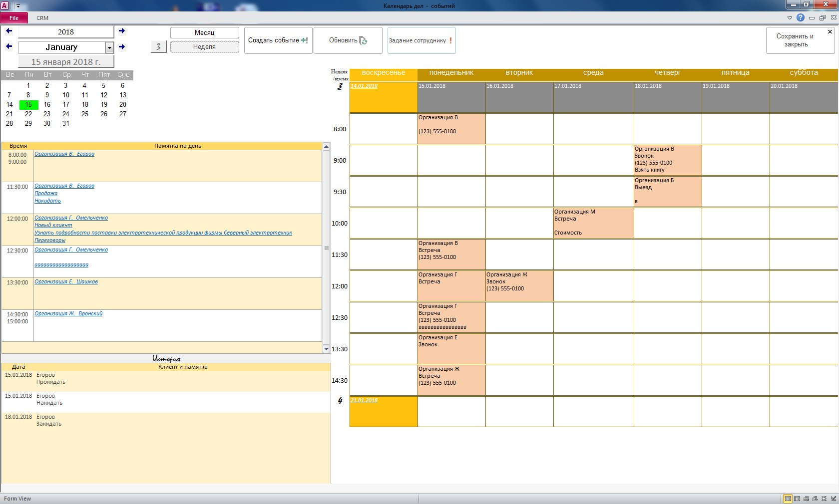Open the CRM ribbon tab
839x504 pixels.
pyautogui.click(x=42, y=18)
